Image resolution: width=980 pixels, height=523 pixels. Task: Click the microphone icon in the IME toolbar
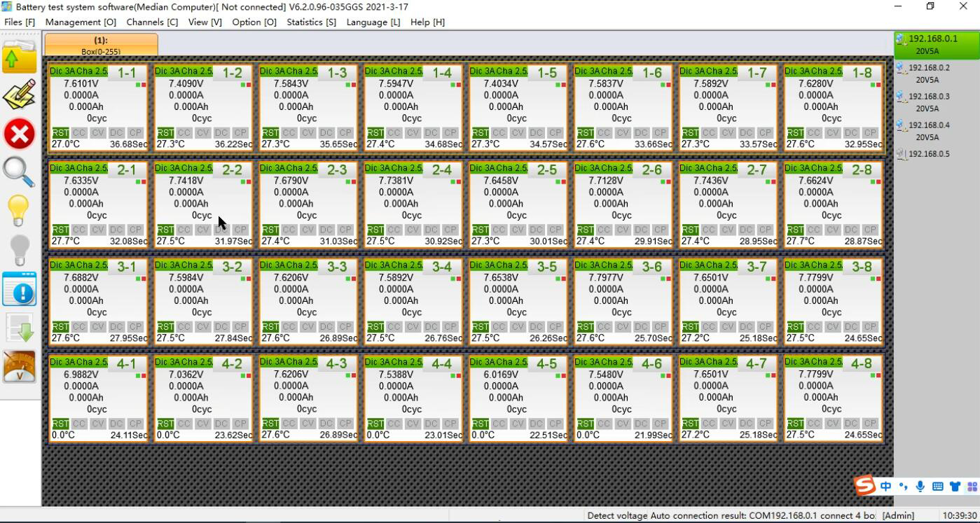(x=920, y=486)
